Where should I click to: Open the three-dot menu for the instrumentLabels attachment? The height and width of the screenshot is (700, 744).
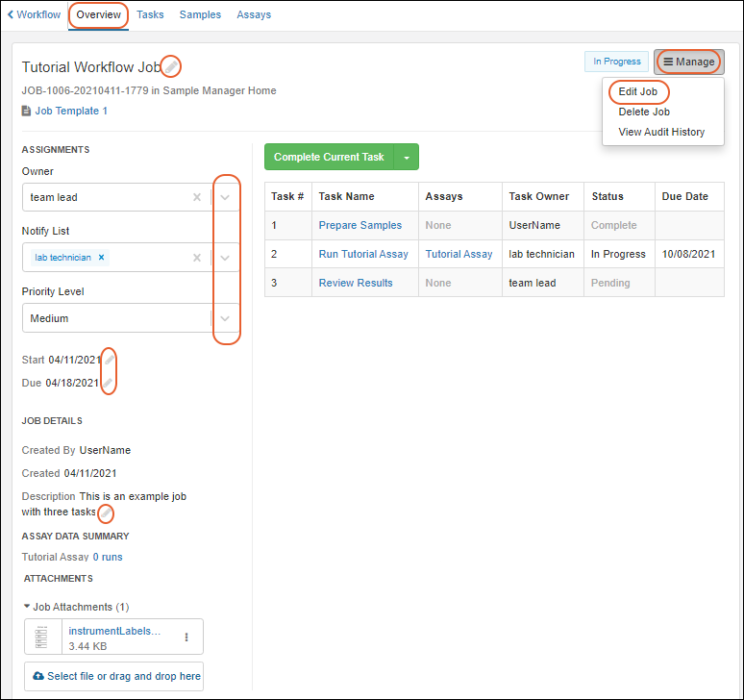(x=186, y=637)
